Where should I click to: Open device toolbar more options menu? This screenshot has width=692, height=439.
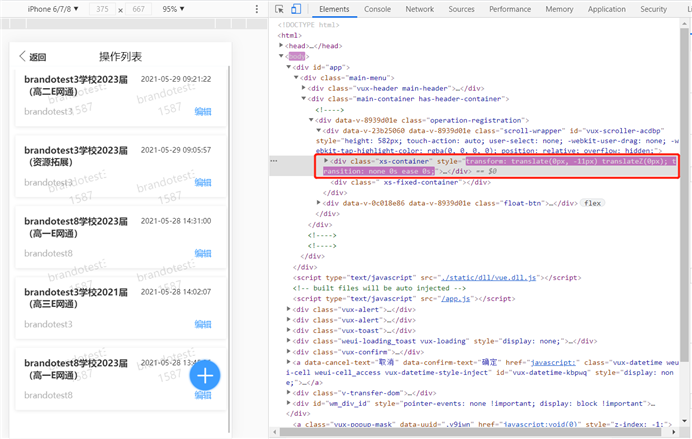point(257,9)
